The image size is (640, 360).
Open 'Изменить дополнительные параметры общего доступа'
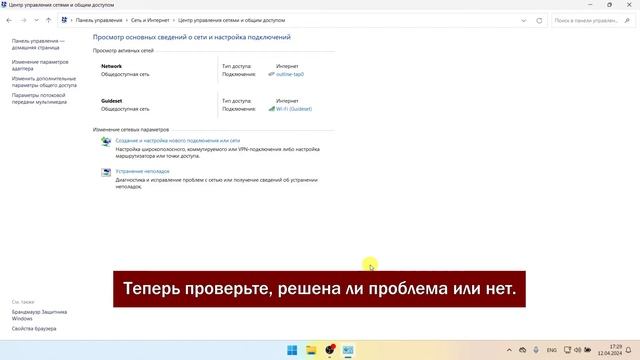(x=44, y=82)
